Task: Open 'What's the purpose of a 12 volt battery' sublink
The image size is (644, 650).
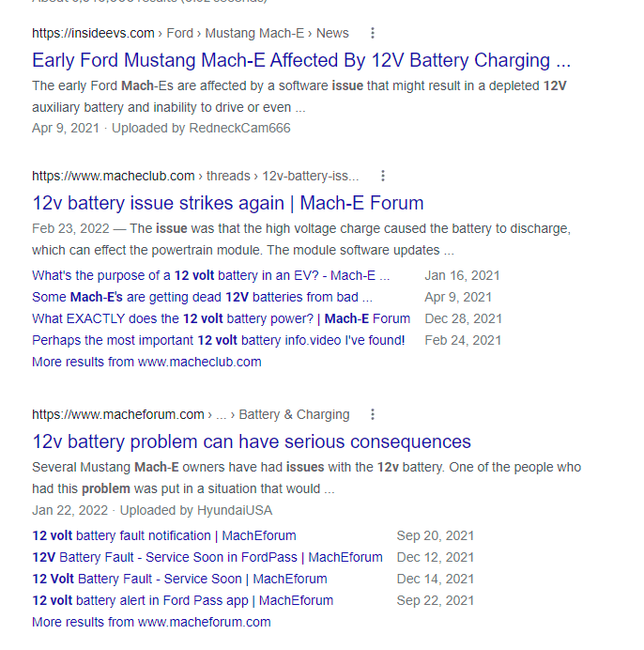Action: point(211,275)
